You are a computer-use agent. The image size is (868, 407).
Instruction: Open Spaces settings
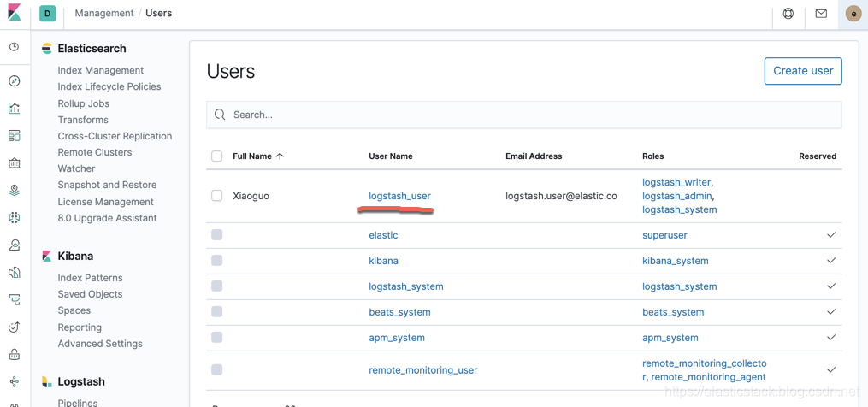(x=74, y=310)
